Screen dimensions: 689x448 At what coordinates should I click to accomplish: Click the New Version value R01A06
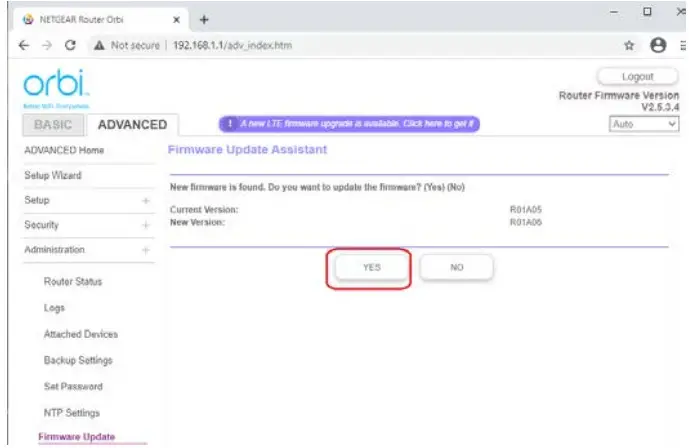click(x=526, y=222)
